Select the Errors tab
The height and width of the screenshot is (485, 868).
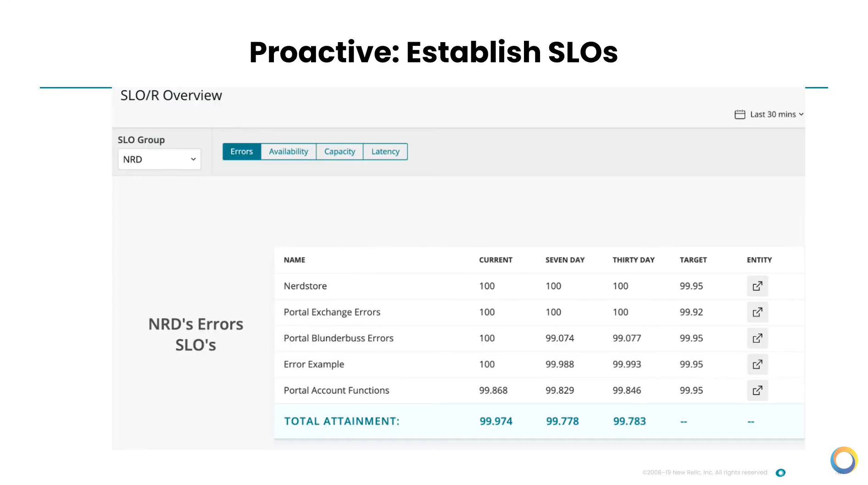pos(241,152)
